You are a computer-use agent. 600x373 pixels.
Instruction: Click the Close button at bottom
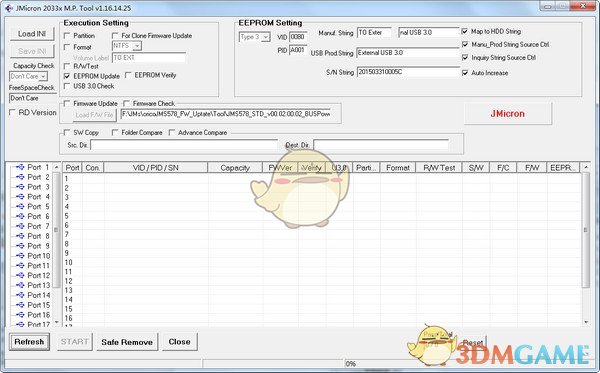coord(179,342)
